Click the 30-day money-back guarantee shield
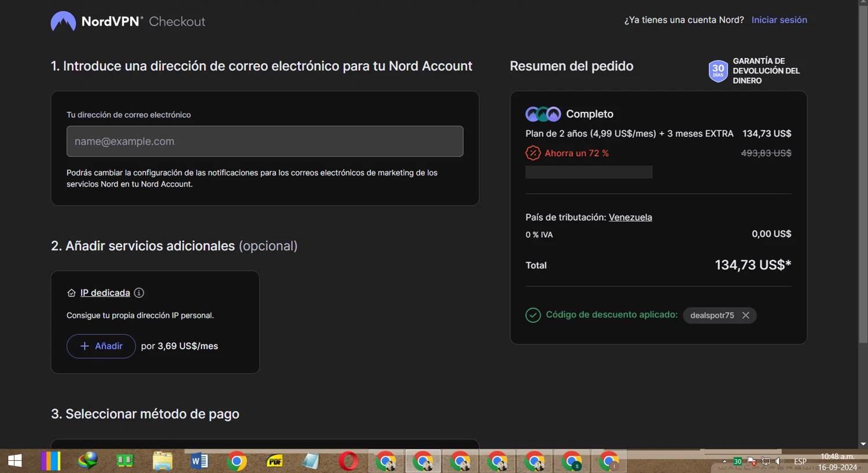The image size is (868, 473). point(718,71)
